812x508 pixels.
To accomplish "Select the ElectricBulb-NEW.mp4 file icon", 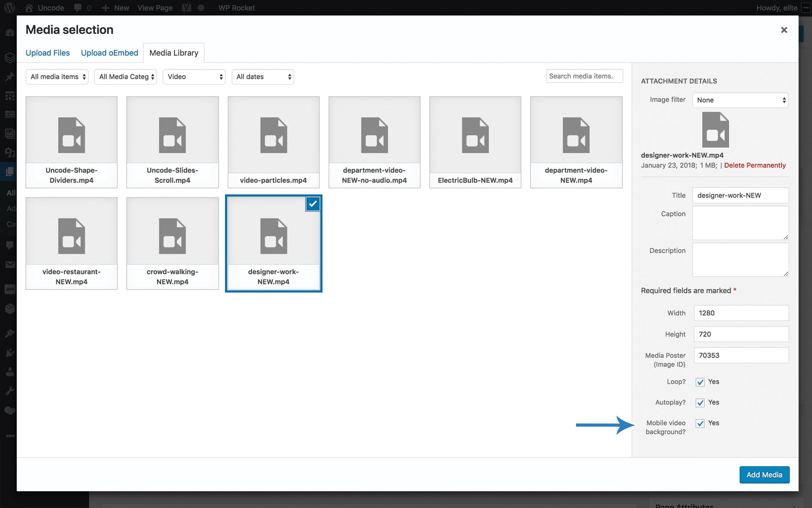I will coord(475,135).
